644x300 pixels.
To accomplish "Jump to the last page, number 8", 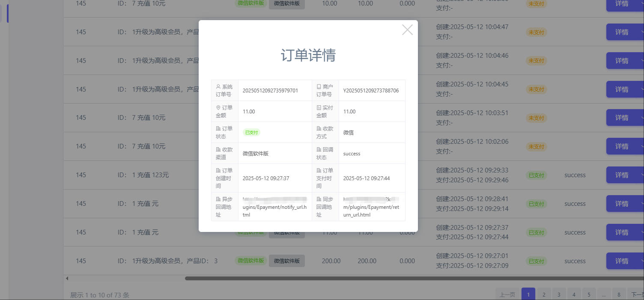I will click(x=619, y=294).
